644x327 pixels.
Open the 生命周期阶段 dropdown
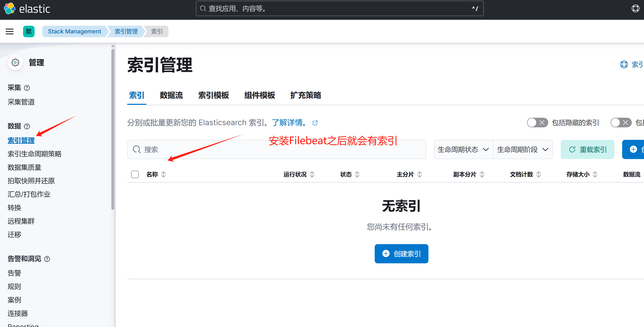(523, 150)
